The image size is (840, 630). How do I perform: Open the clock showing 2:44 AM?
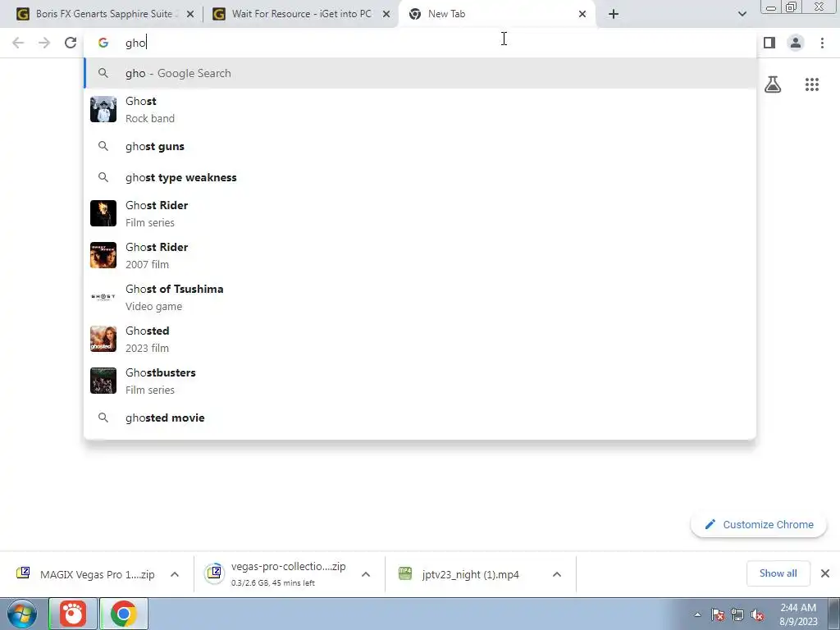coord(798,614)
